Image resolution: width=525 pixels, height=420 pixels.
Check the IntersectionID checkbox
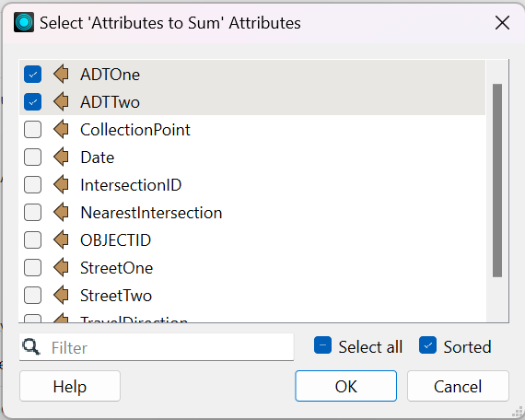coord(32,185)
